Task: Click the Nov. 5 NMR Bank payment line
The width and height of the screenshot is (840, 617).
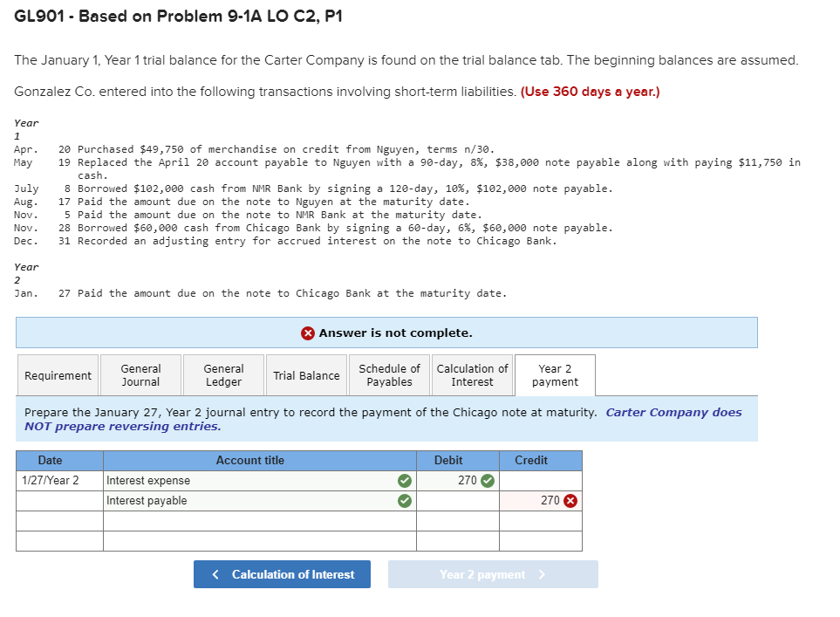Action: tap(248, 215)
